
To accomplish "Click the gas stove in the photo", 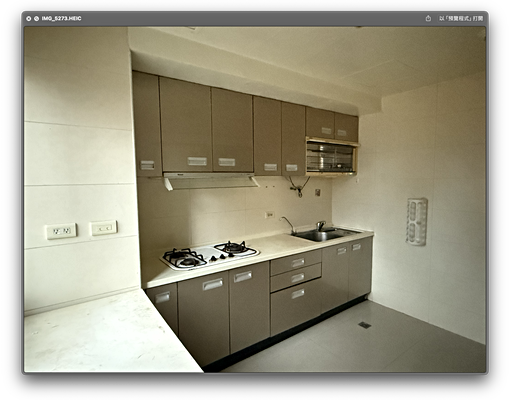I will coord(210,255).
